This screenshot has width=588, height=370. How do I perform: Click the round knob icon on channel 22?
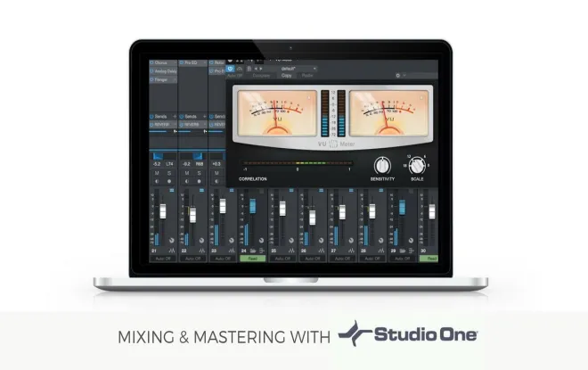pos(201,241)
